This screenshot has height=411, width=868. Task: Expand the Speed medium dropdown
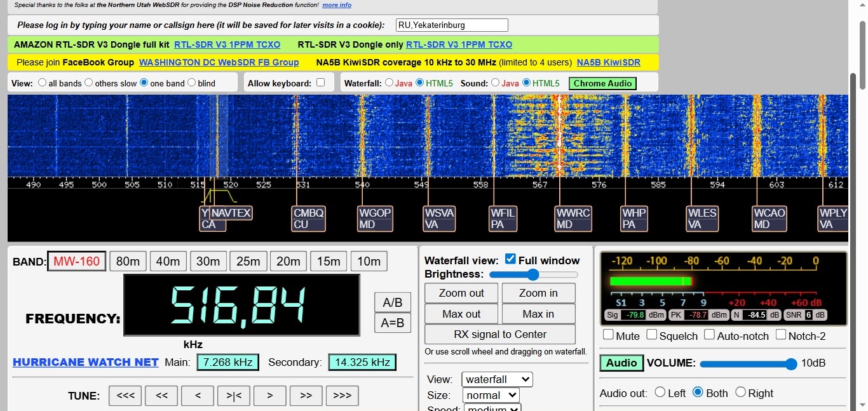[492, 408]
